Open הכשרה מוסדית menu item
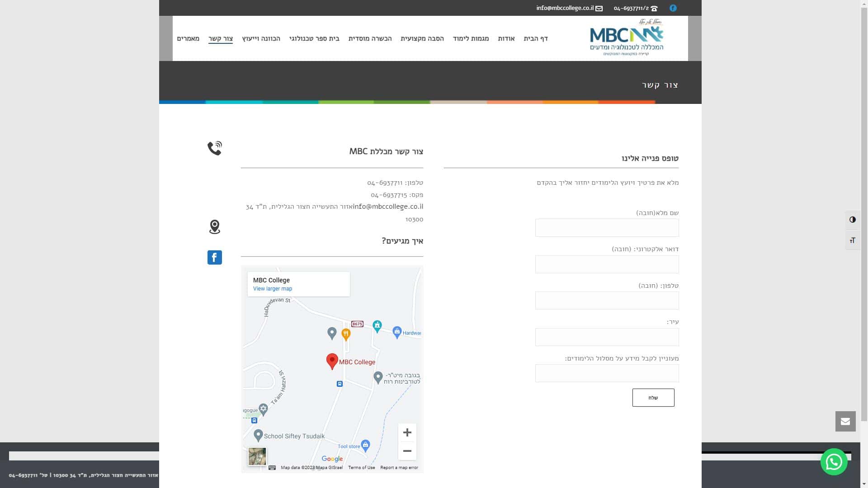This screenshot has height=488, width=868. click(x=370, y=38)
